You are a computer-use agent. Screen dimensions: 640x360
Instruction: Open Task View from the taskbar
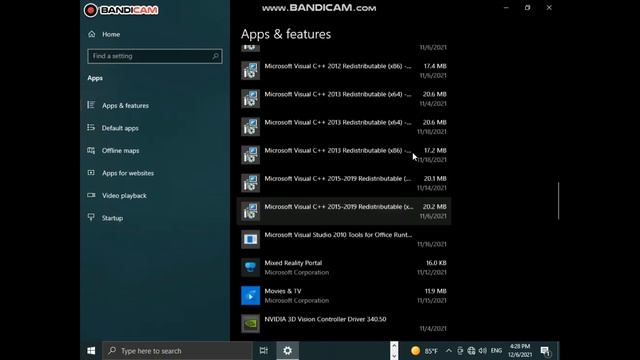pos(264,351)
